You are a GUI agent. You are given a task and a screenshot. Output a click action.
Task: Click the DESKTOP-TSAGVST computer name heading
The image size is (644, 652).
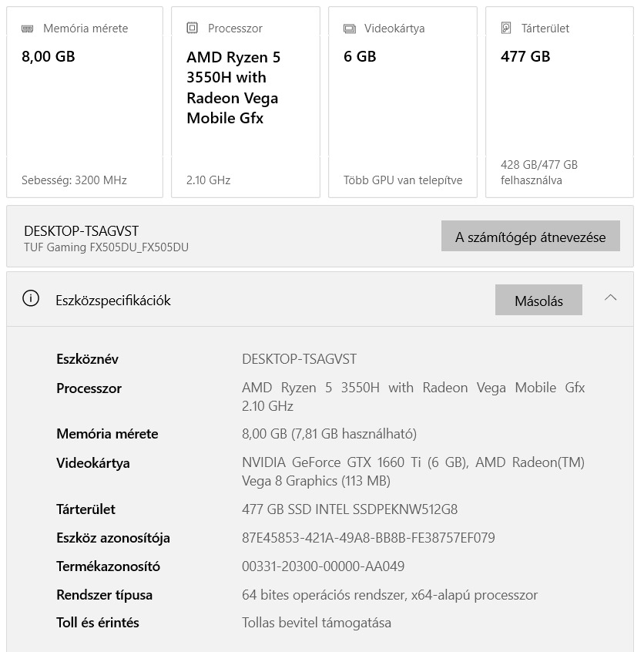pos(82,231)
